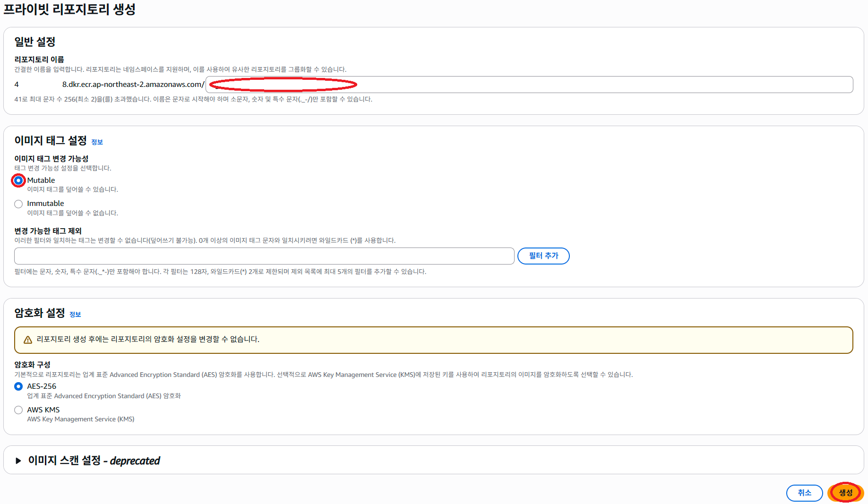Click the warning triangle icon in encryption alert
This screenshot has height=504, width=868.
click(28, 340)
